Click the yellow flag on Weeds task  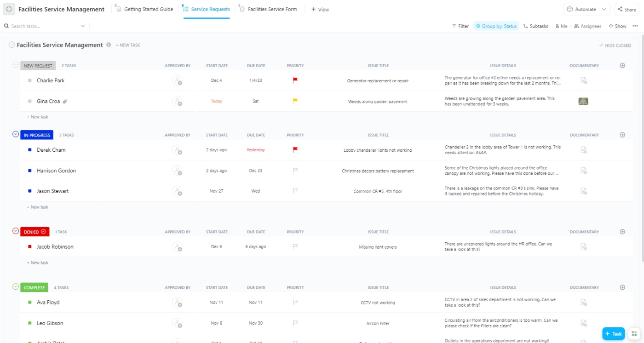pos(295,101)
